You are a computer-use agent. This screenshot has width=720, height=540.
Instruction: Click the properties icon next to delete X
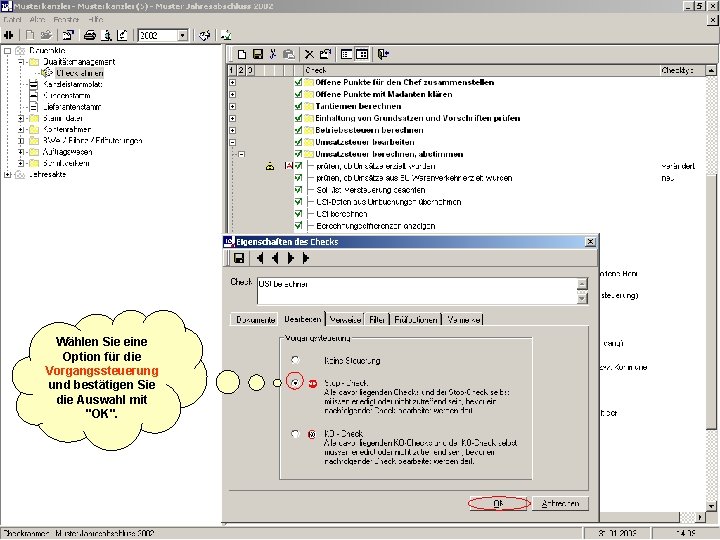[x=325, y=54]
